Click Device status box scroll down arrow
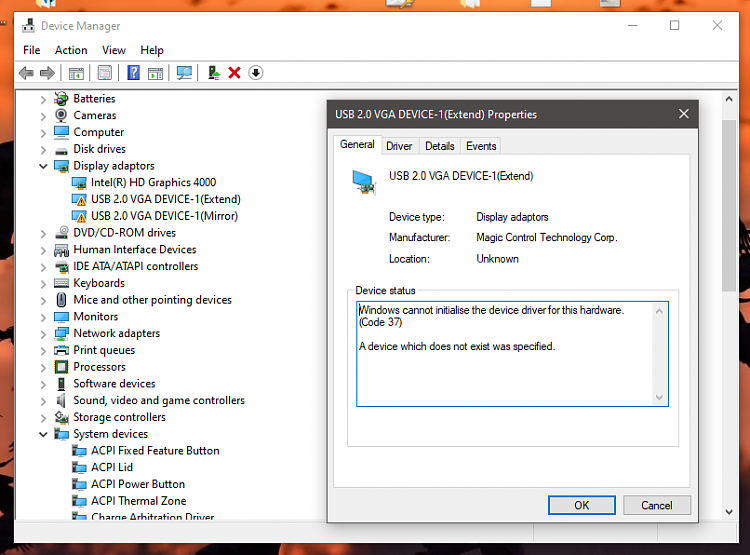750x555 pixels. (659, 398)
